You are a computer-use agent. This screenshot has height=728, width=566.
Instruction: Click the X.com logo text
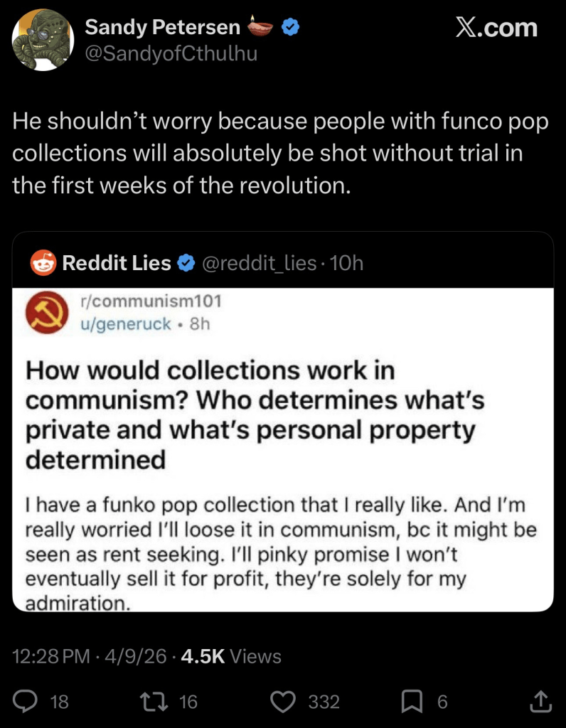tap(496, 28)
